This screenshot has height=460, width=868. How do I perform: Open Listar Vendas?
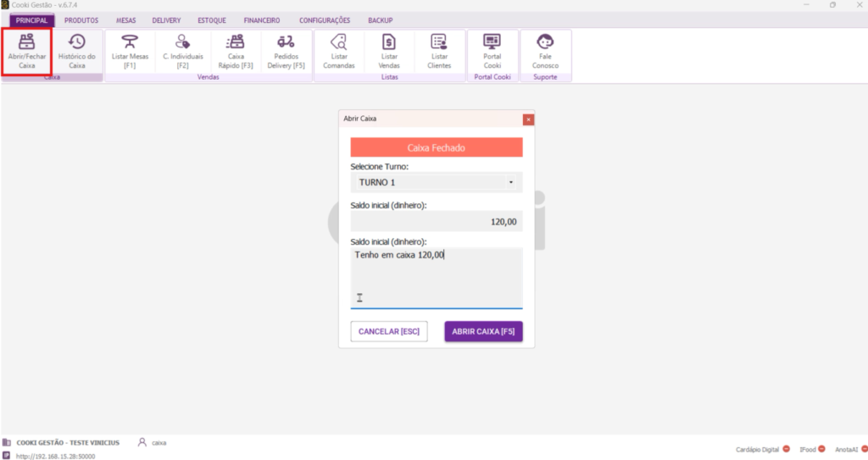click(389, 51)
